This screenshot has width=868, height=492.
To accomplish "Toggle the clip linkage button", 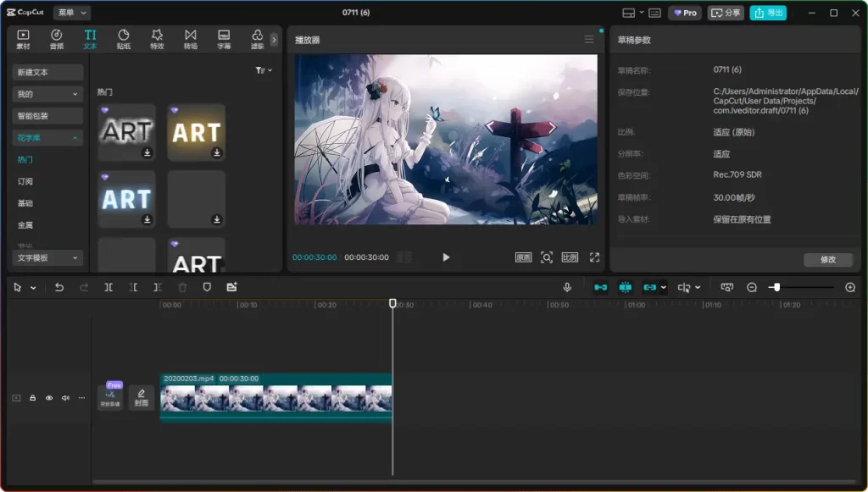I will (x=650, y=287).
